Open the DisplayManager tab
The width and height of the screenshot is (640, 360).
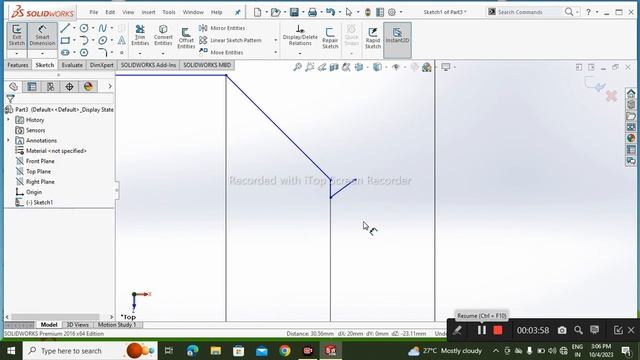(x=88, y=87)
